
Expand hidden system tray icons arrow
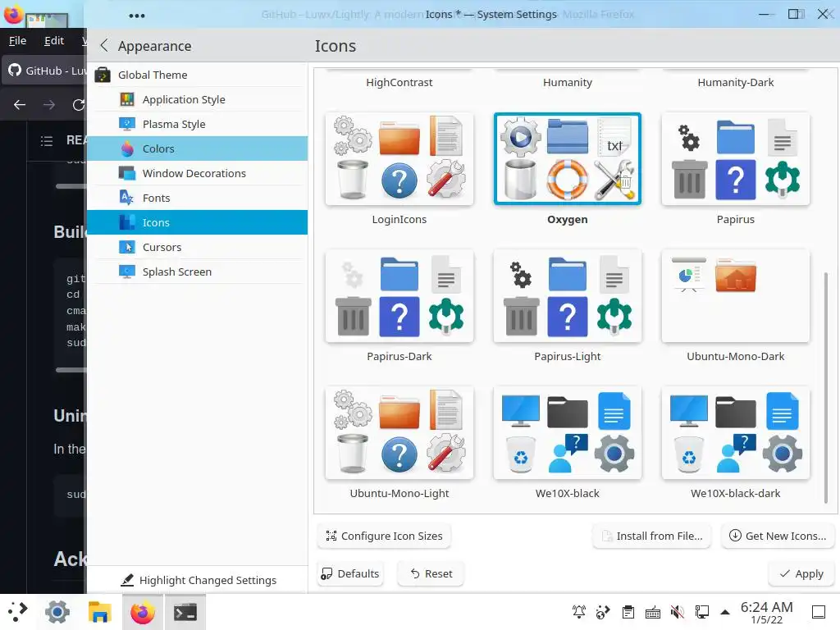pos(725,612)
